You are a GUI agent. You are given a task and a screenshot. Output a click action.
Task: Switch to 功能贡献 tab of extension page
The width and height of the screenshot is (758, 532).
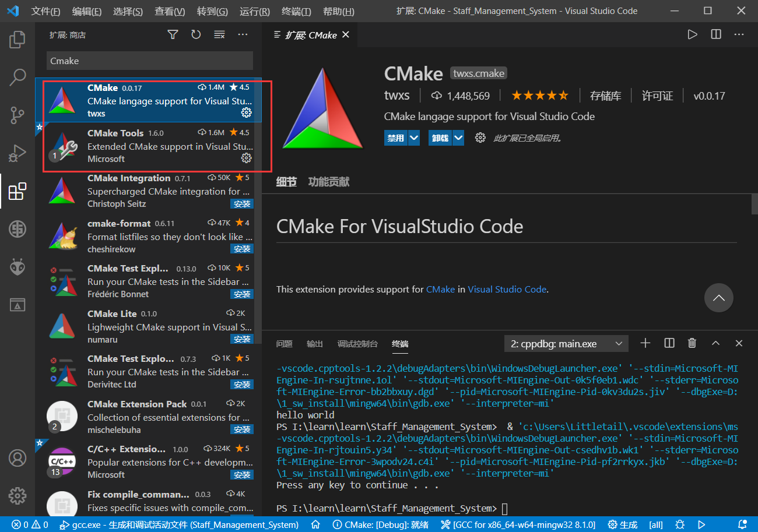click(x=329, y=182)
